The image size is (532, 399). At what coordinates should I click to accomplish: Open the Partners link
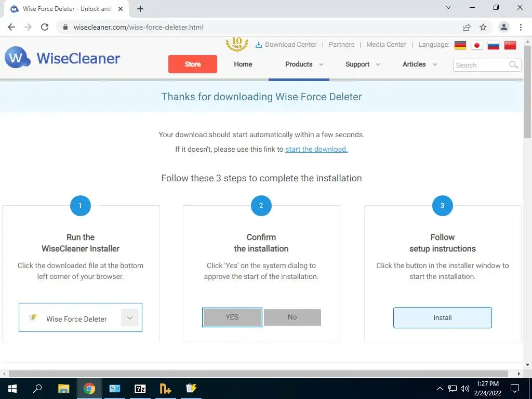pyautogui.click(x=341, y=45)
